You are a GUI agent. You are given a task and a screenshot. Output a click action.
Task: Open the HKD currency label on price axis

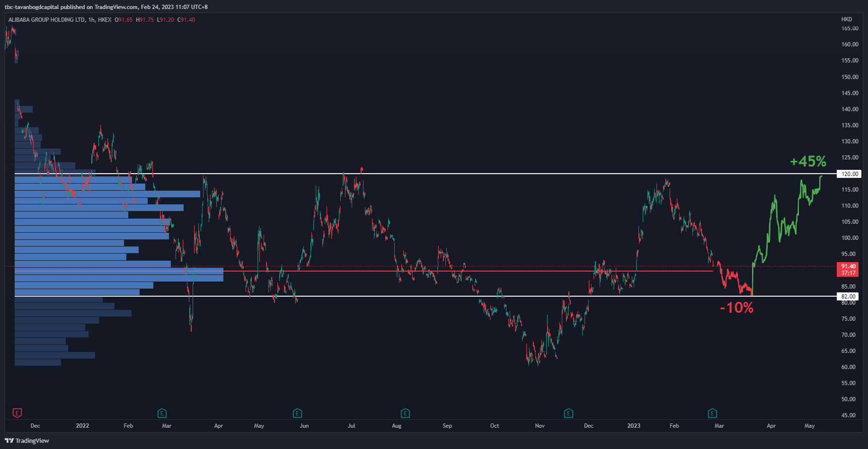click(846, 19)
